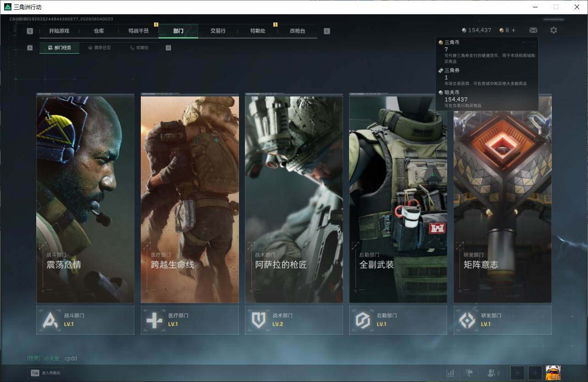Minimize the 三角洲行动 window
Screen dimensions: 588x382
(x=535, y=7)
